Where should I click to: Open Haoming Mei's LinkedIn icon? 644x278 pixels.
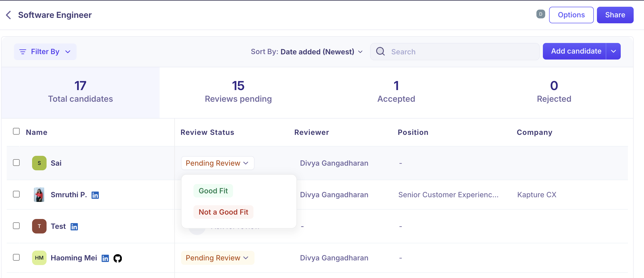click(x=105, y=258)
